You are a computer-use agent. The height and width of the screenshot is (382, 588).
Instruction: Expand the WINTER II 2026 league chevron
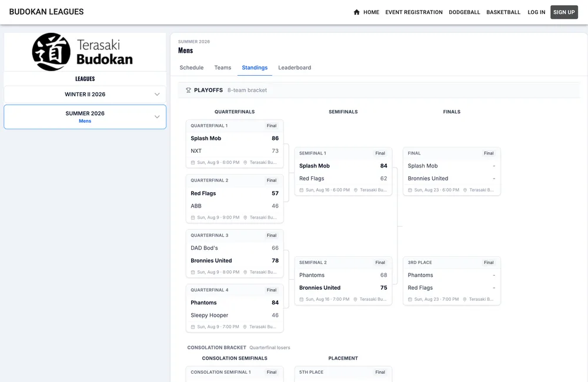coord(157,95)
